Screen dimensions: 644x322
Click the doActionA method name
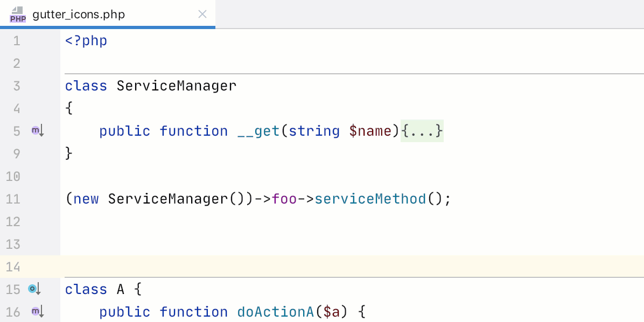coord(275,312)
